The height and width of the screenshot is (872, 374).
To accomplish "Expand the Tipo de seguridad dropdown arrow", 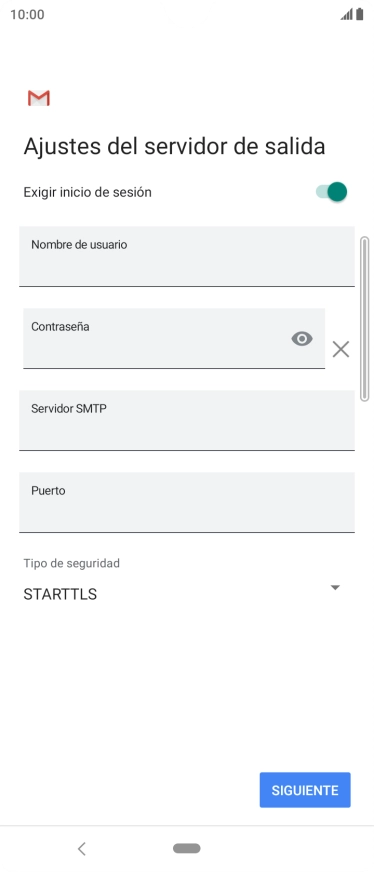I will 335,587.
